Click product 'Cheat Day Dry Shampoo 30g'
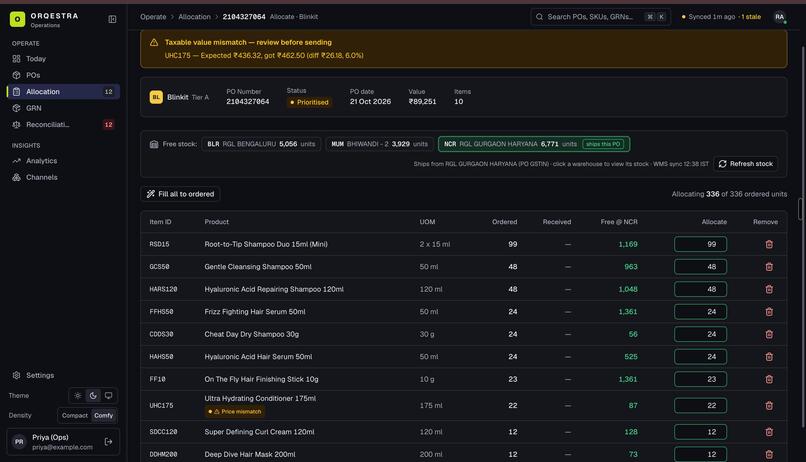 click(251, 334)
